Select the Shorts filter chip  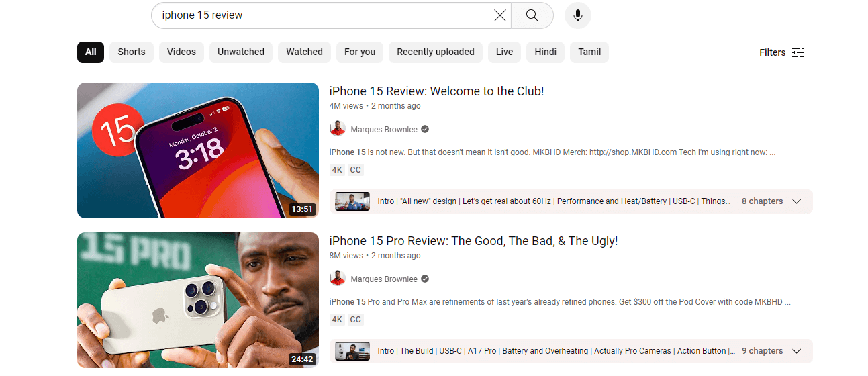pos(132,52)
